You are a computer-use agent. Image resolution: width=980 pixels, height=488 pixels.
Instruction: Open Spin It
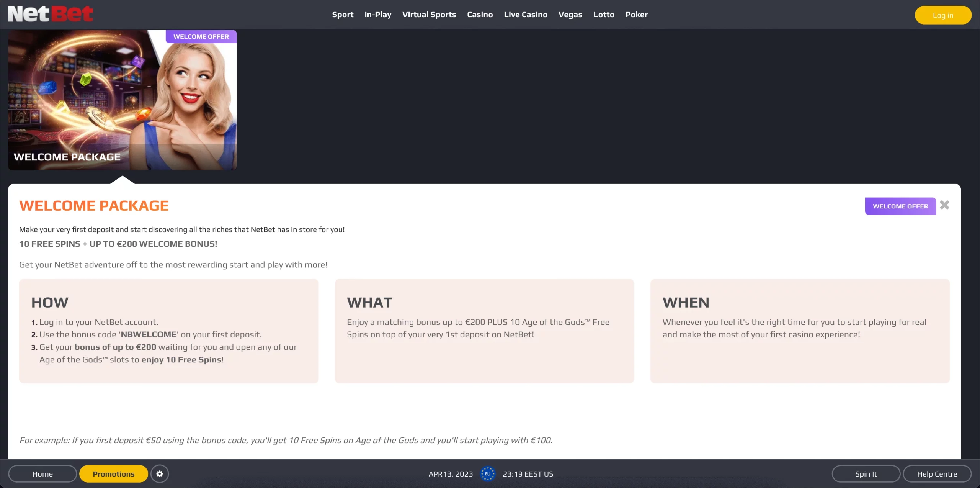coord(866,474)
